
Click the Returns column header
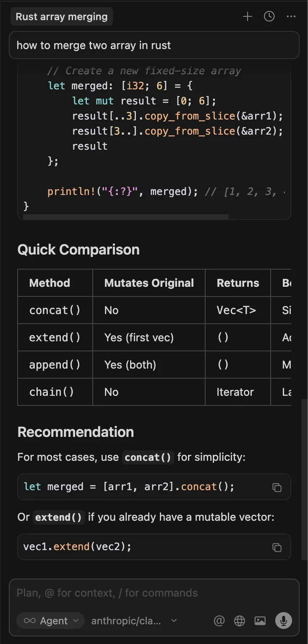click(238, 283)
